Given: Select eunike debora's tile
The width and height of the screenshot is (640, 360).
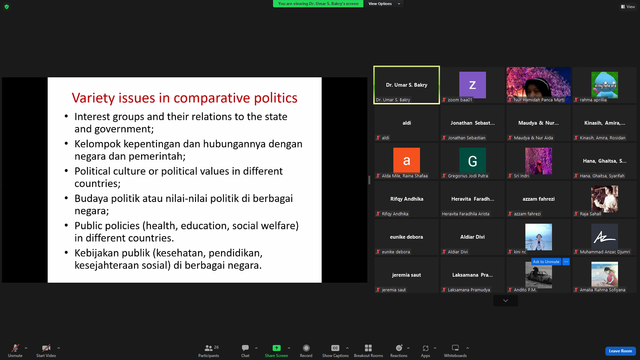Looking at the screenshot, I should coord(407,237).
